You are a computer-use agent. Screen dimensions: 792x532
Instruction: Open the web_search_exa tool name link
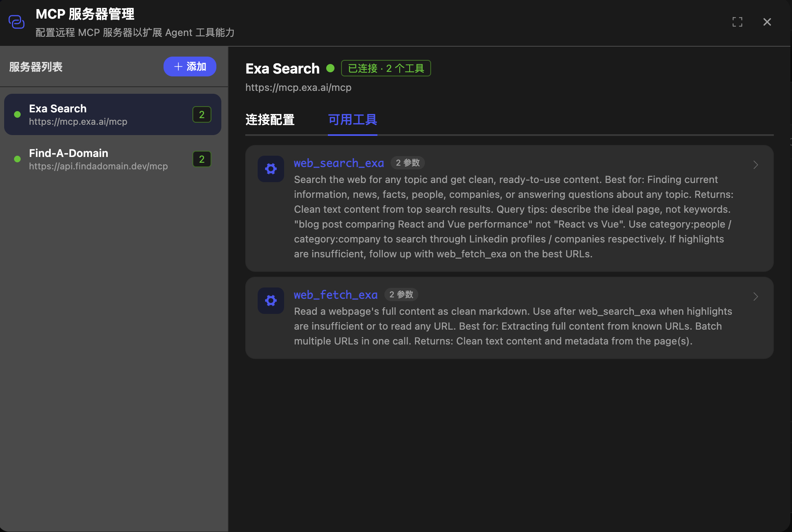(x=339, y=163)
